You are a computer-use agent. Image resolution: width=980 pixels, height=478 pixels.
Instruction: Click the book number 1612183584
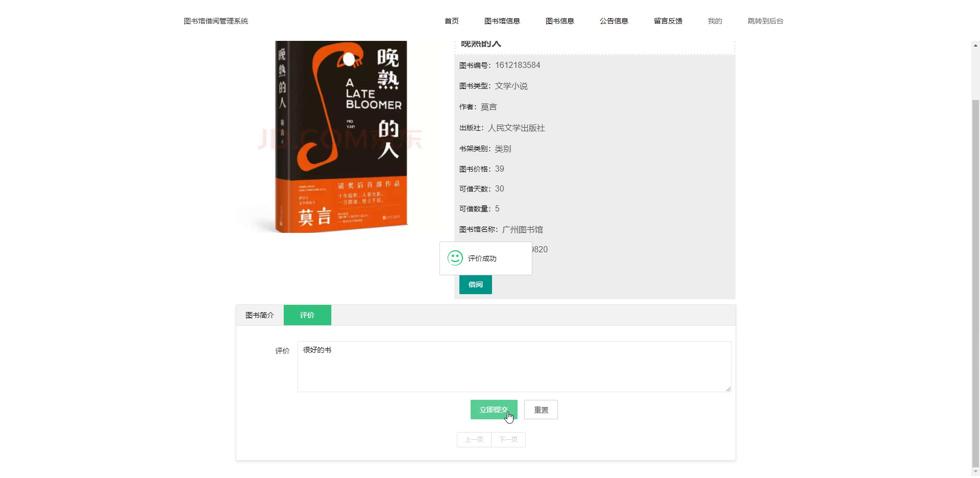tap(518, 65)
